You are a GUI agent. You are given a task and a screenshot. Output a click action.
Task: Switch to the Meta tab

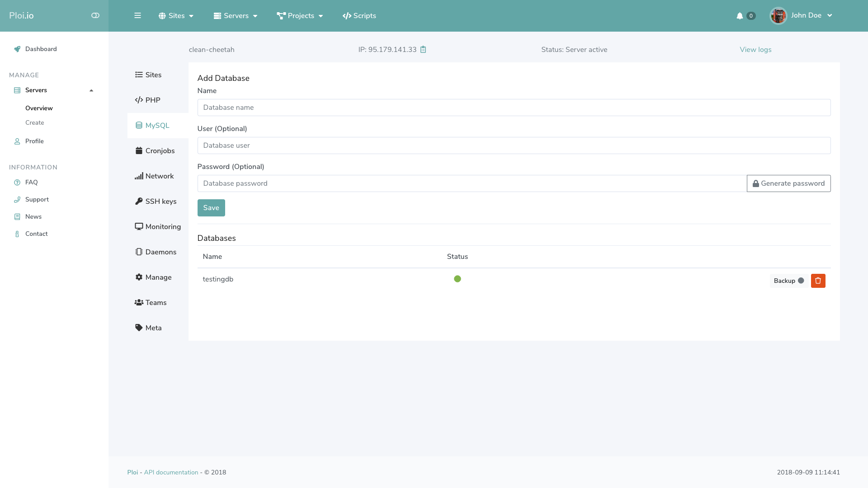click(158, 328)
